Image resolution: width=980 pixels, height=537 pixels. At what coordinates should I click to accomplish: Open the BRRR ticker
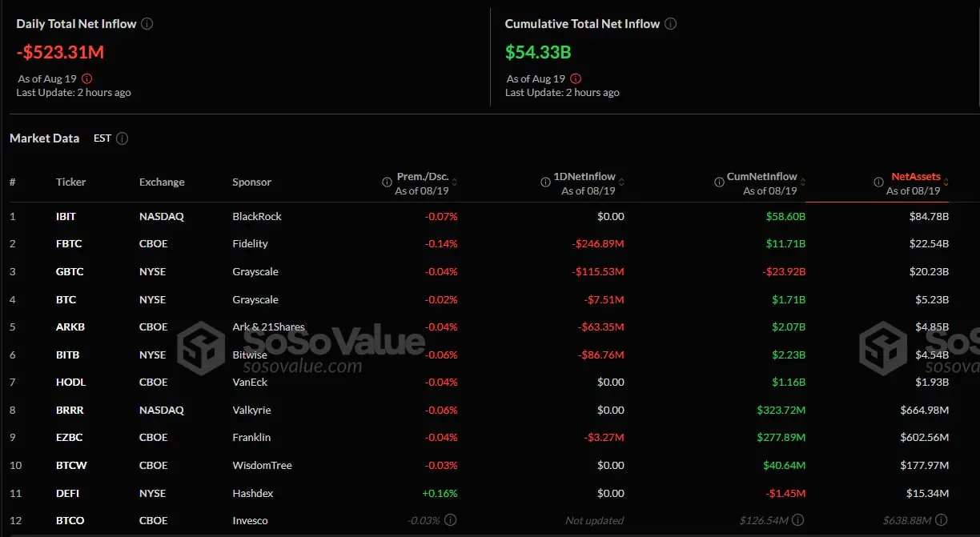70,411
